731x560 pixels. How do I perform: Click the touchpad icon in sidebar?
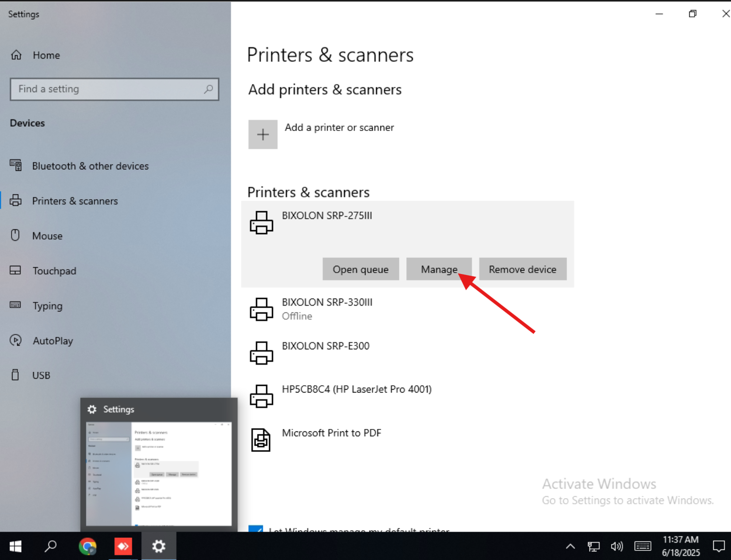click(x=15, y=270)
